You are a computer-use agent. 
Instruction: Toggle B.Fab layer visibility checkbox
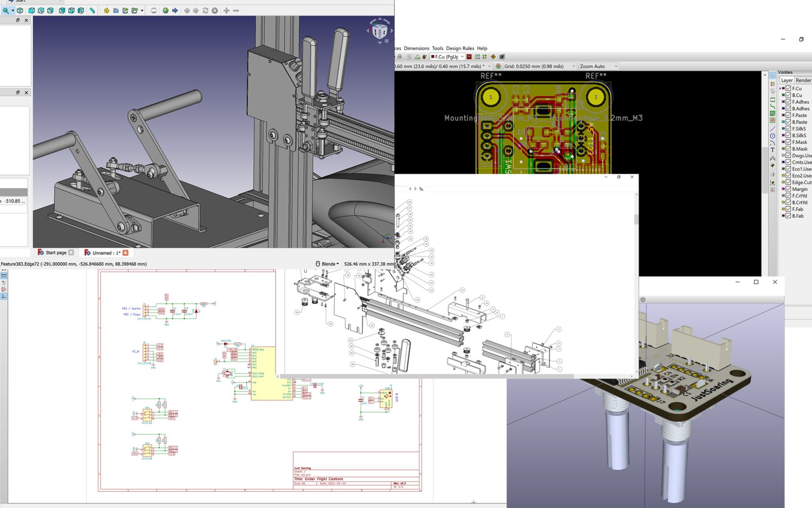788,216
